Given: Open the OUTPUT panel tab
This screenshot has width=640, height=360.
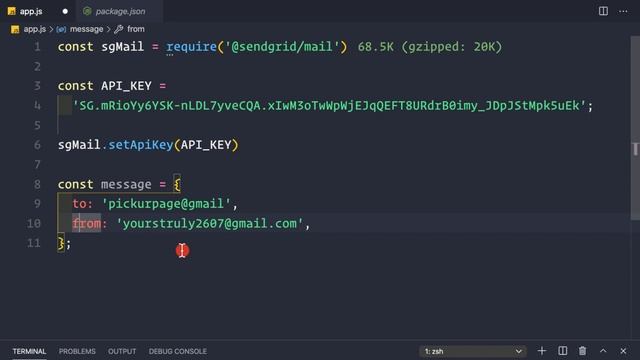Looking at the screenshot, I should coord(122,351).
